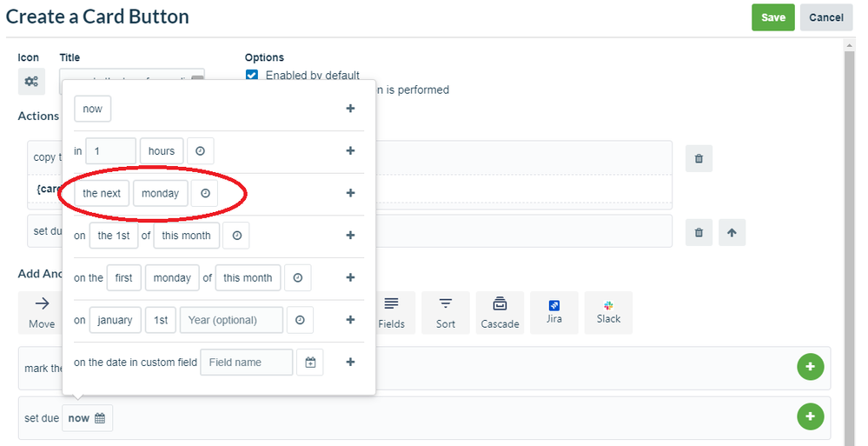The image size is (868, 446).
Task: Change the 'first' ordinal selector
Action: (x=124, y=277)
